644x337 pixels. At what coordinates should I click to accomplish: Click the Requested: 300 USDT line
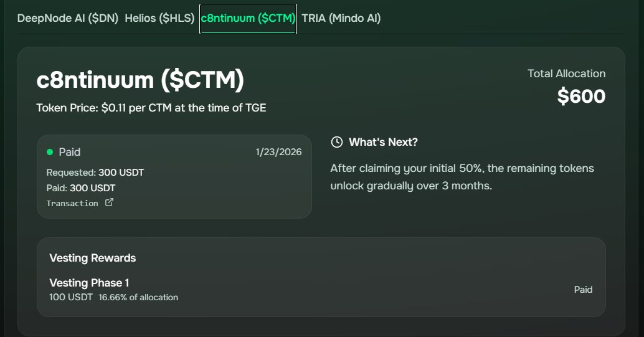[x=95, y=172]
